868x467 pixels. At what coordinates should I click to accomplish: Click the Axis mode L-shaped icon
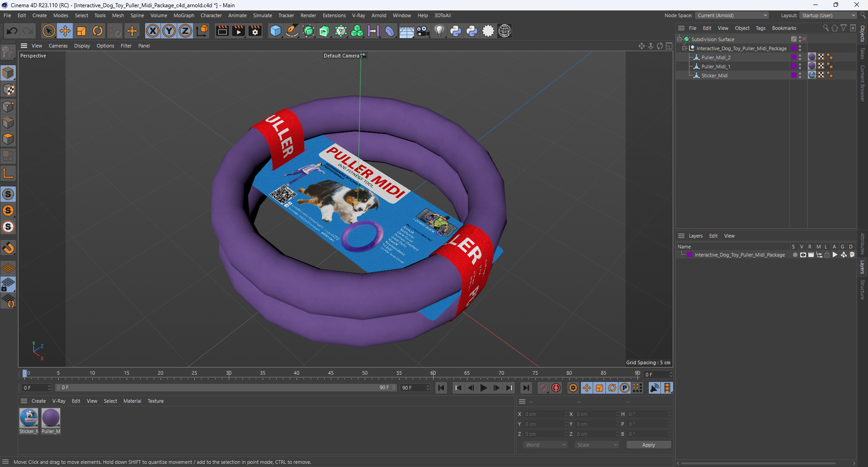8,173
